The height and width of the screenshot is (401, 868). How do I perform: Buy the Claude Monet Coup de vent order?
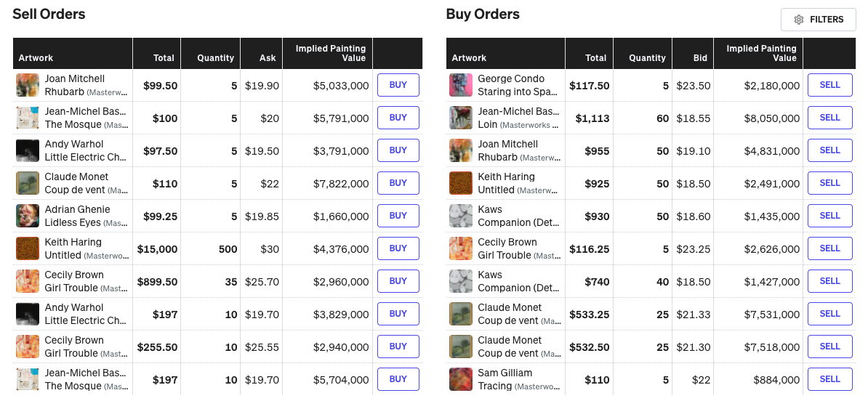398,183
